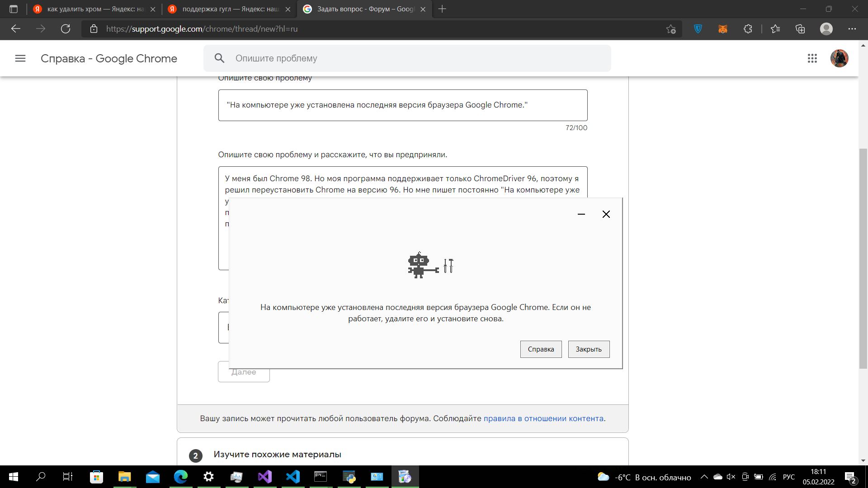Select the Задать вопрос - Форум tab
This screenshot has height=488, width=868.
[x=365, y=9]
